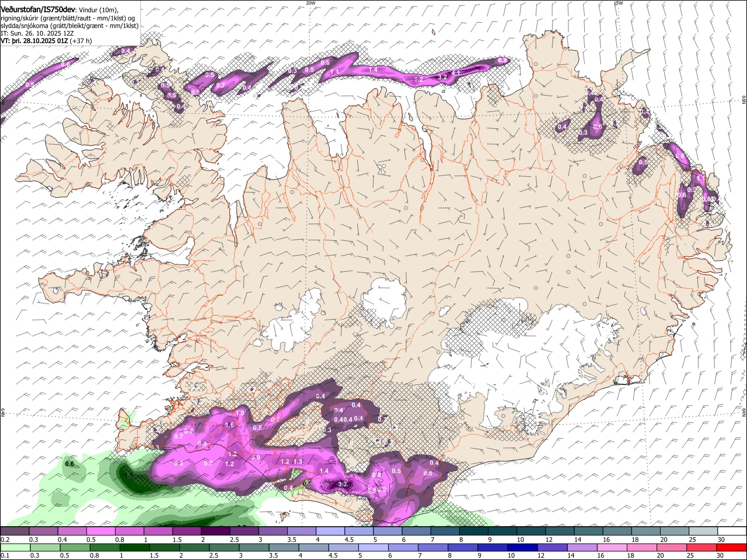
Task: Pick the bright magenta 0.5 swatch in snow legend
Action: 100,531
